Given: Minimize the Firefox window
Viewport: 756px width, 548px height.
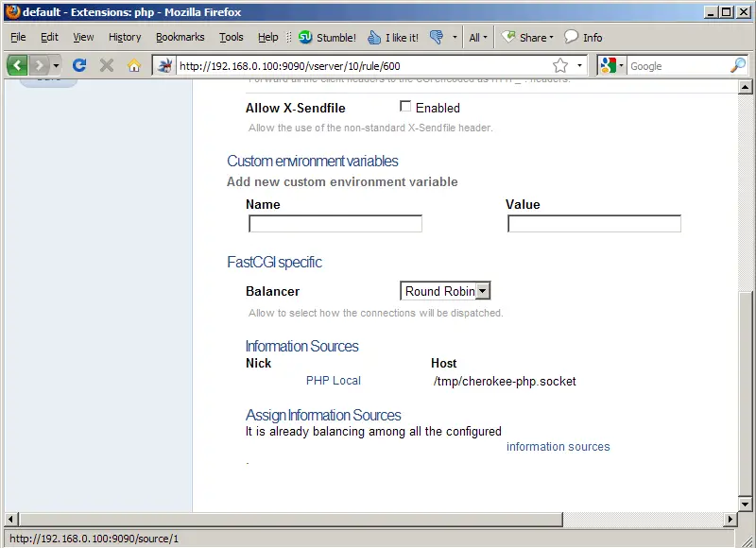Looking at the screenshot, I should pyautogui.click(x=711, y=12).
